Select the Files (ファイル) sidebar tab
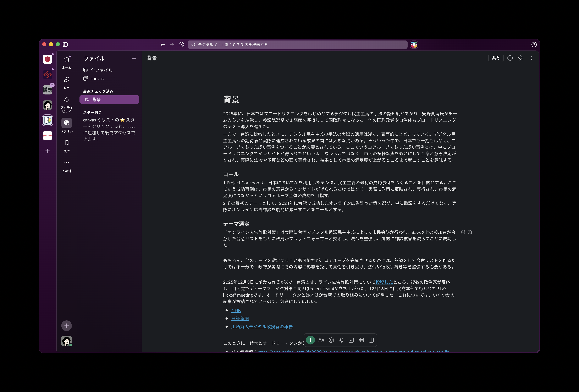The height and width of the screenshot is (392, 579). 67,125
